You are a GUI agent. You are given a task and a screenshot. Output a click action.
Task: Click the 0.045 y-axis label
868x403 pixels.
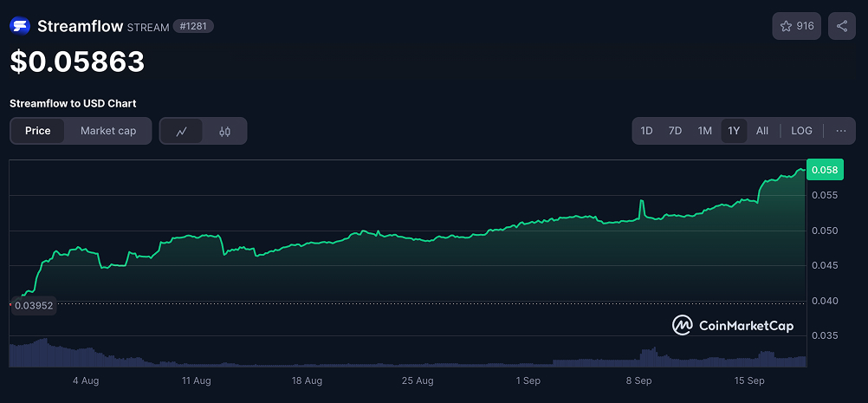point(825,266)
